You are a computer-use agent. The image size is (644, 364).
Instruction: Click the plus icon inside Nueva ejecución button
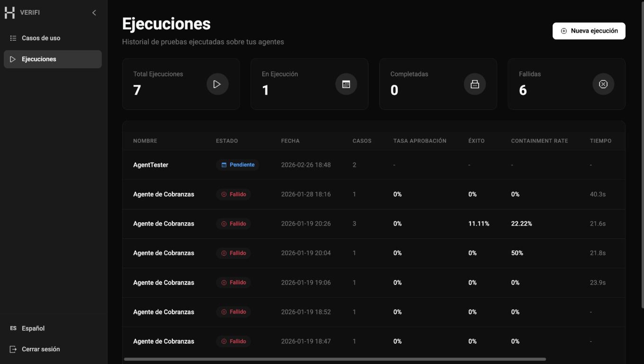(x=563, y=30)
